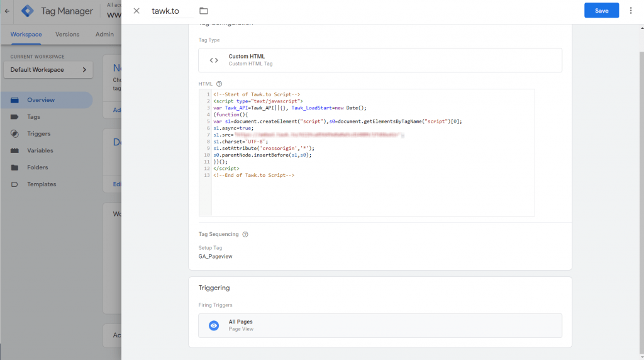Viewport: 644px width, 360px height.
Task: Go back using the arrow icon
Action: (x=7, y=11)
